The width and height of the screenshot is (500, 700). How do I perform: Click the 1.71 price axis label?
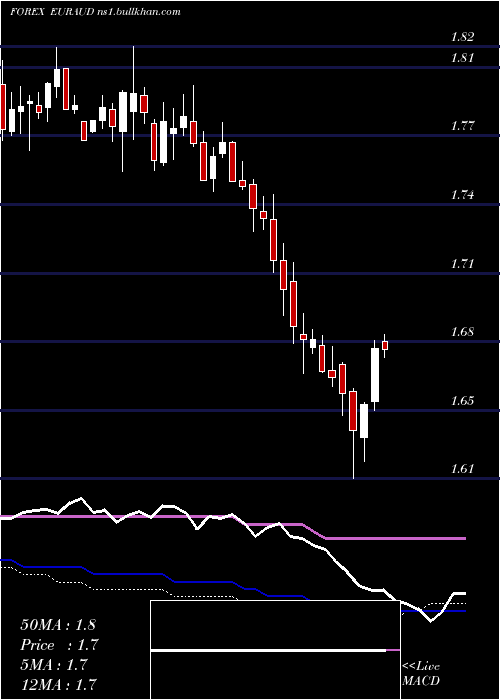462,263
